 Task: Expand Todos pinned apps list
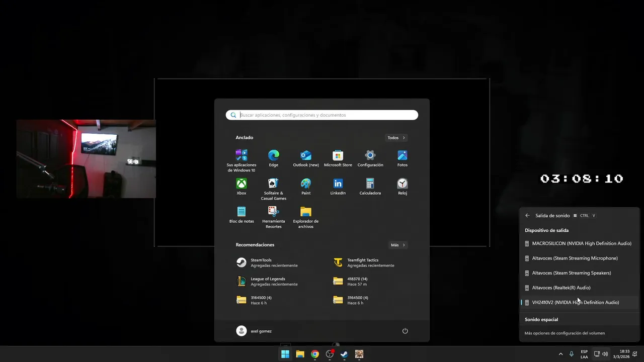click(396, 138)
